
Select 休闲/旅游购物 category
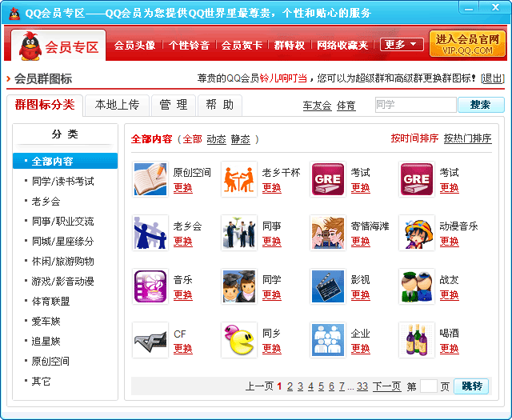tap(63, 262)
